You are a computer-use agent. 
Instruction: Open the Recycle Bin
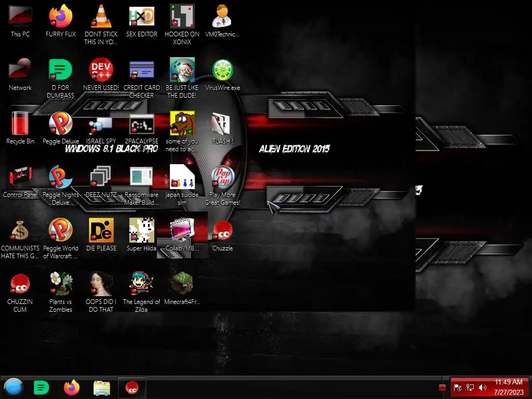coord(20,128)
